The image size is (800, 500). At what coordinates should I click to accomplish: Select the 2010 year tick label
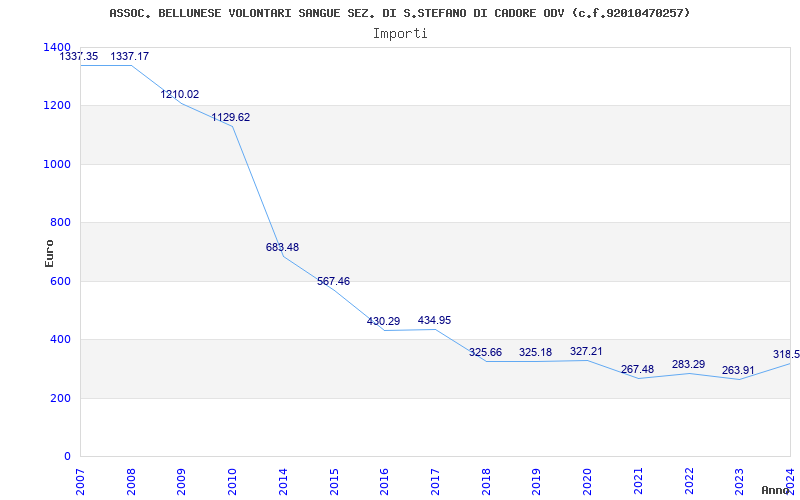232,481
